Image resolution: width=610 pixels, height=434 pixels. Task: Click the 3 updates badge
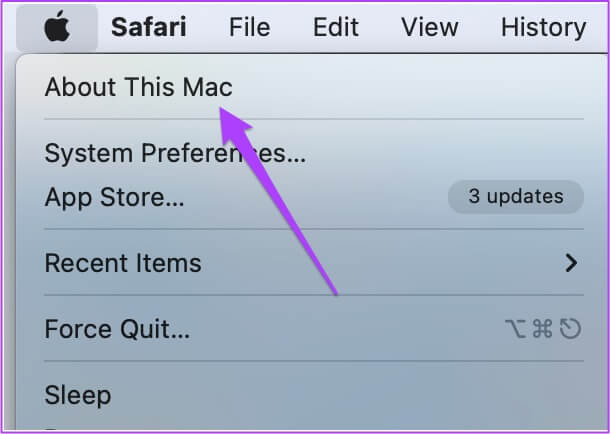[x=515, y=197]
